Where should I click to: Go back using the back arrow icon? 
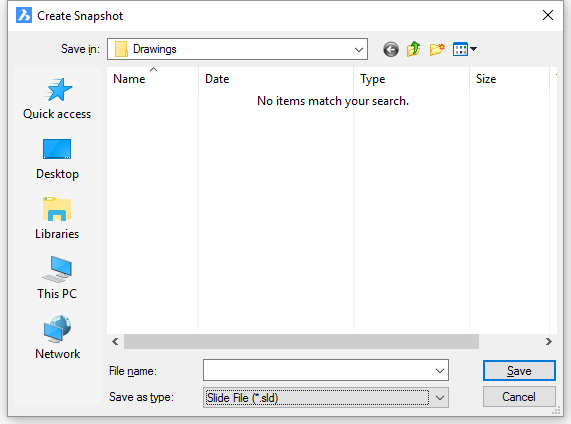[x=391, y=49]
